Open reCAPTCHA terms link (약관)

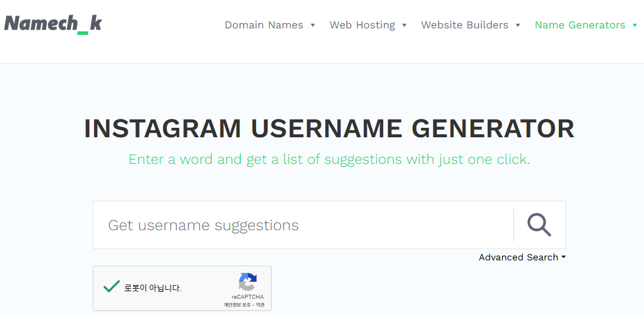[260, 305]
